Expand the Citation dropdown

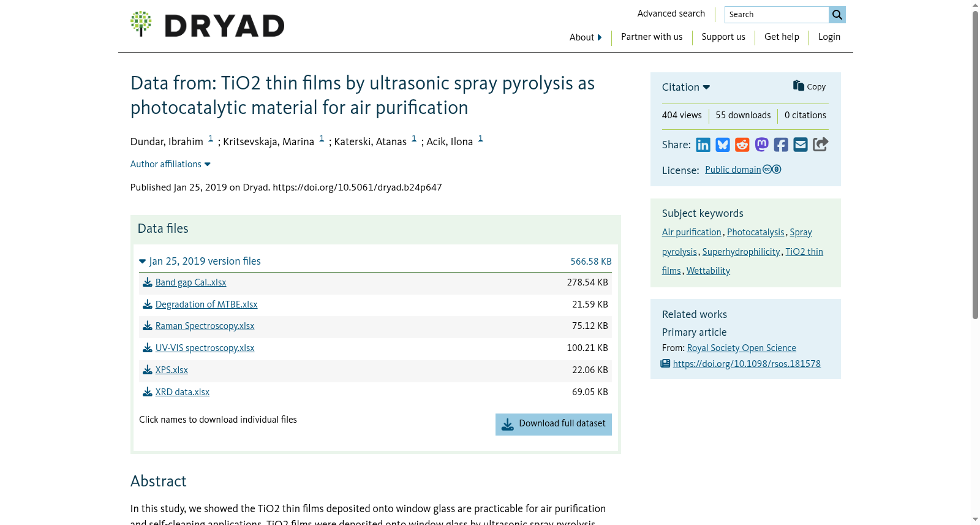pyautogui.click(x=686, y=87)
